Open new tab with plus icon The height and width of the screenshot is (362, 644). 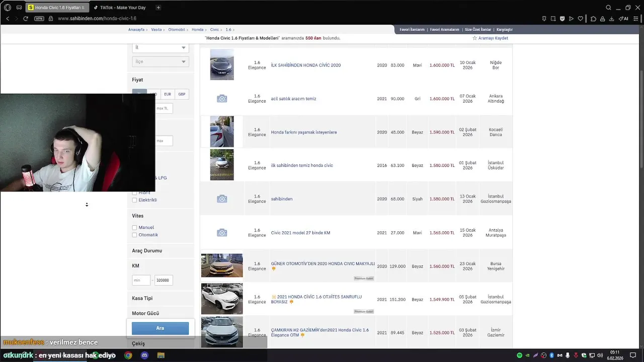pyautogui.click(x=158, y=8)
